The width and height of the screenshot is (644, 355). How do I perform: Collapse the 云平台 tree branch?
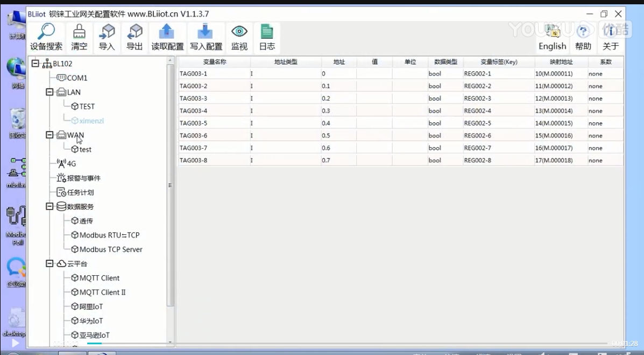[x=49, y=263]
